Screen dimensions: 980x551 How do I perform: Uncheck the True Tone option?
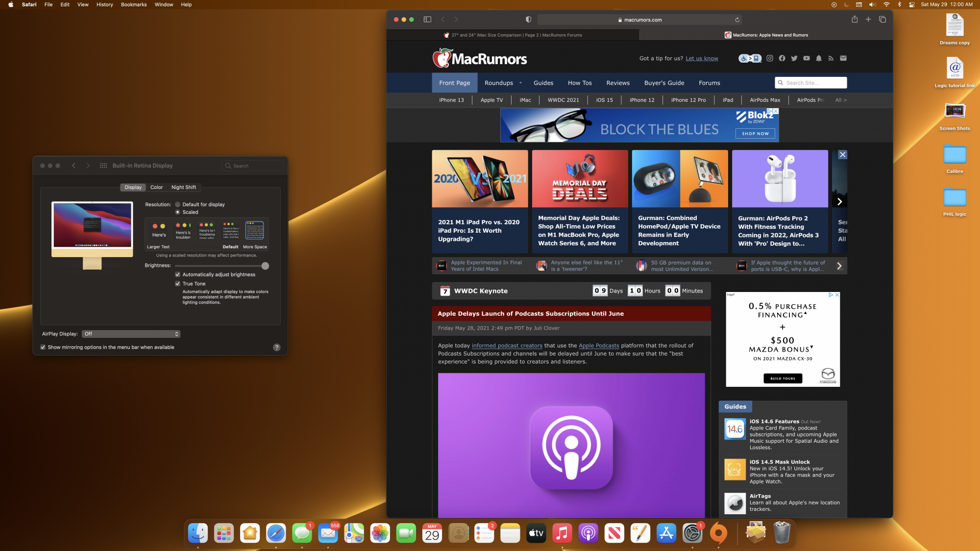pyautogui.click(x=178, y=284)
